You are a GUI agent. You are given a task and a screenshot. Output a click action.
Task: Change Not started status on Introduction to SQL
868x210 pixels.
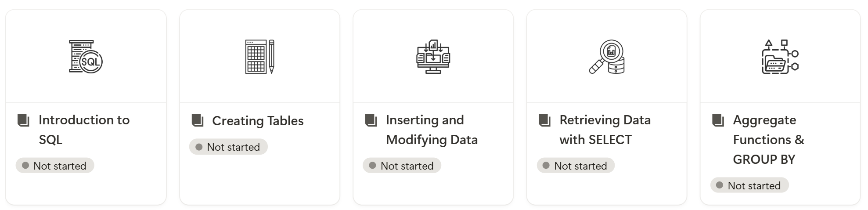55,166
